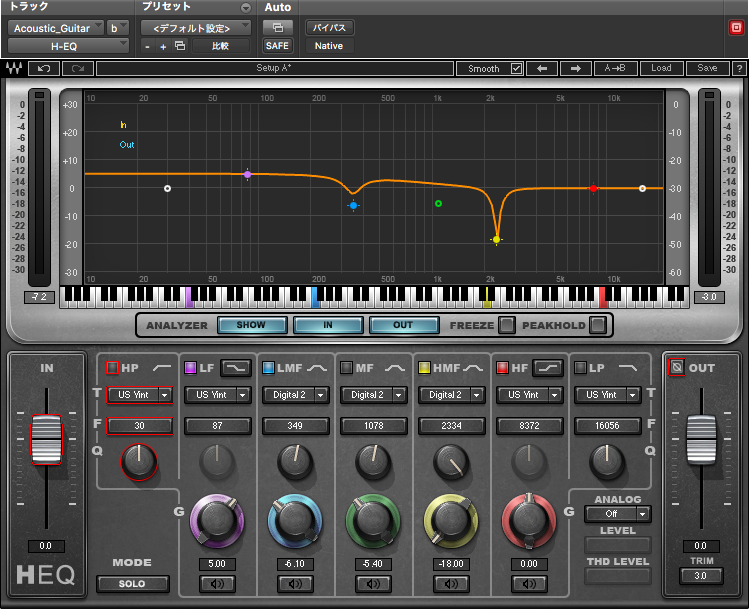
Task: Solo the HF band speaker icon
Action: click(x=529, y=584)
